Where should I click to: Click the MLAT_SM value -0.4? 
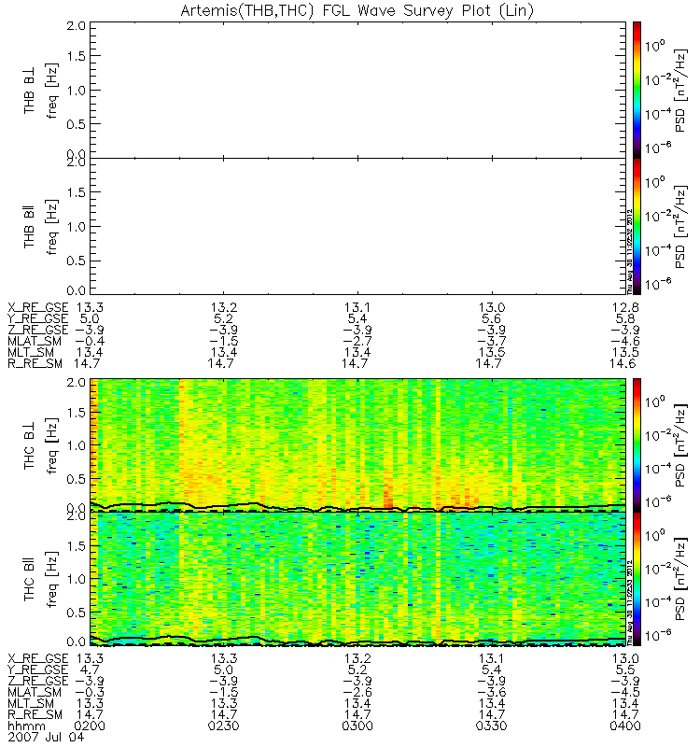pyautogui.click(x=89, y=341)
